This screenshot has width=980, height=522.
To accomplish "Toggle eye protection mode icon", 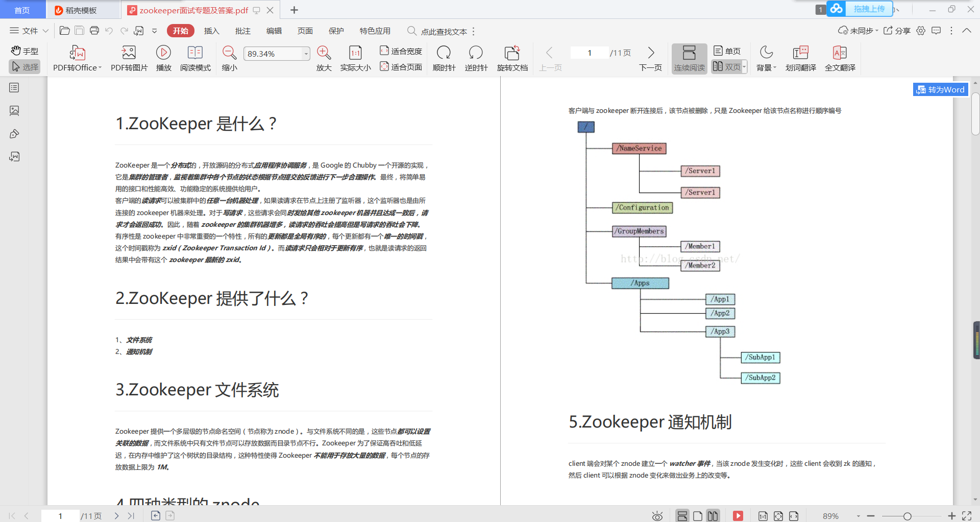I will point(657,516).
